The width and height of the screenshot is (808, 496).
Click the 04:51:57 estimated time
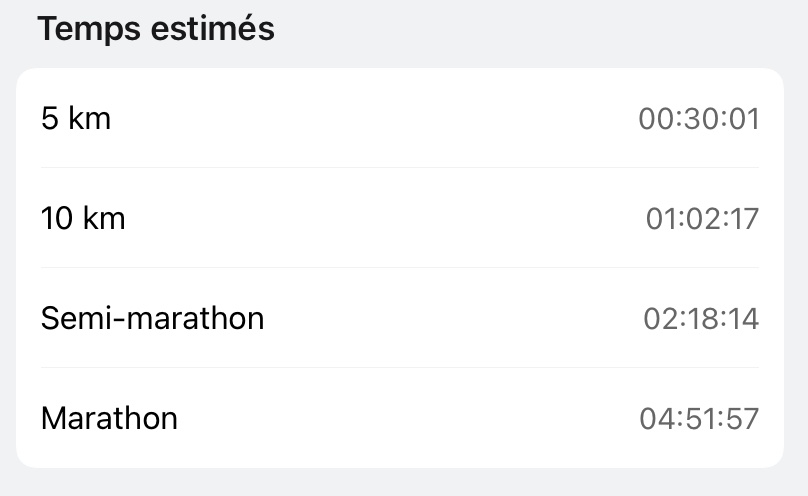point(699,418)
